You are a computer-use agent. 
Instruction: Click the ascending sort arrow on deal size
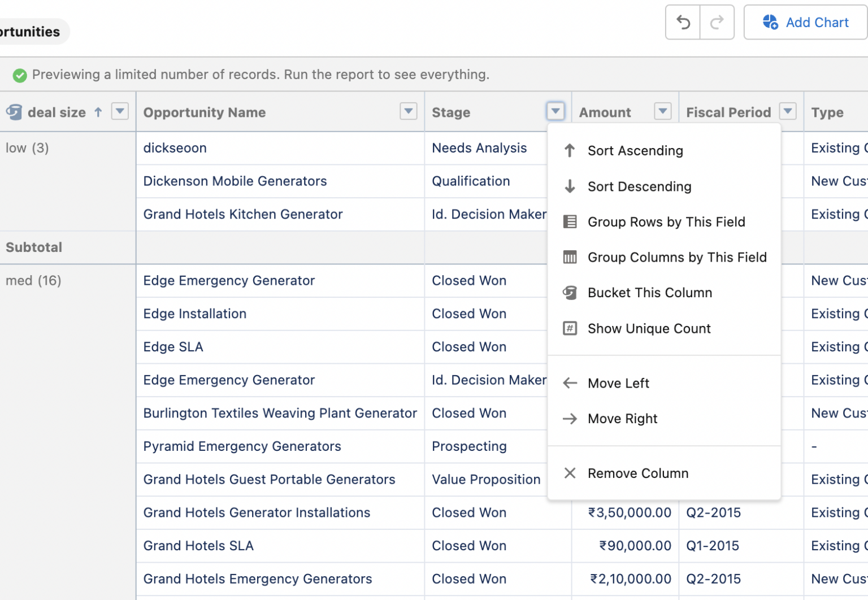tap(98, 112)
